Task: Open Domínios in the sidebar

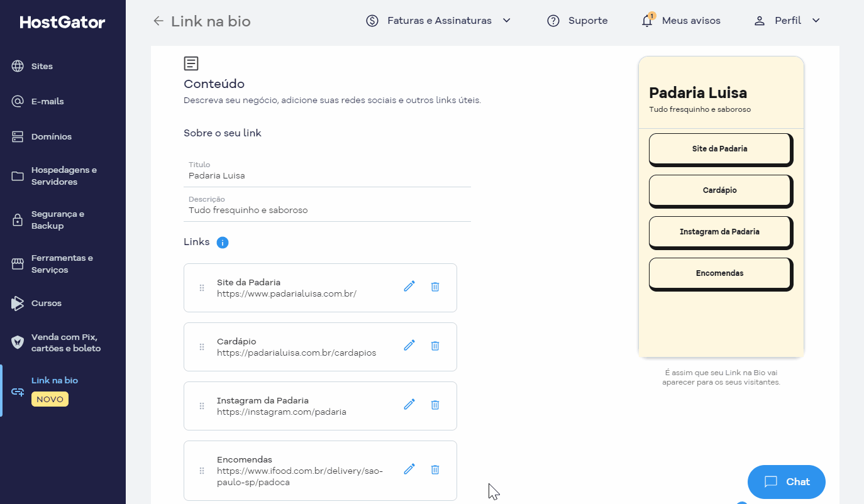Action: (51, 136)
